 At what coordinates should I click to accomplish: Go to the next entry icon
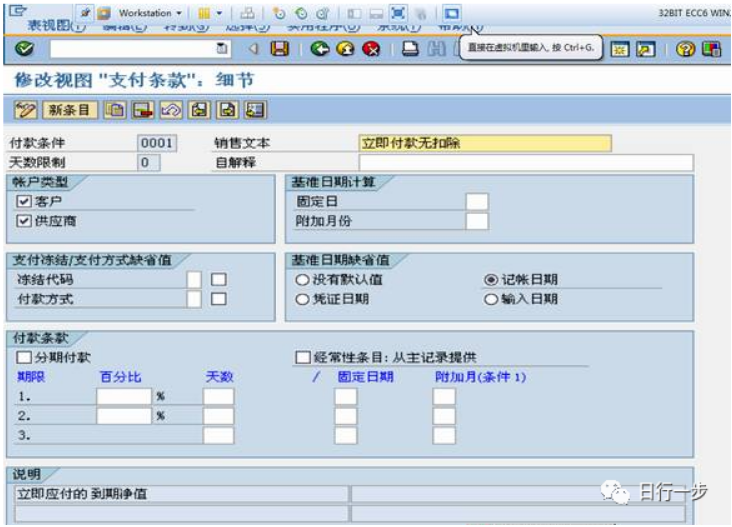pyautogui.click(x=227, y=110)
